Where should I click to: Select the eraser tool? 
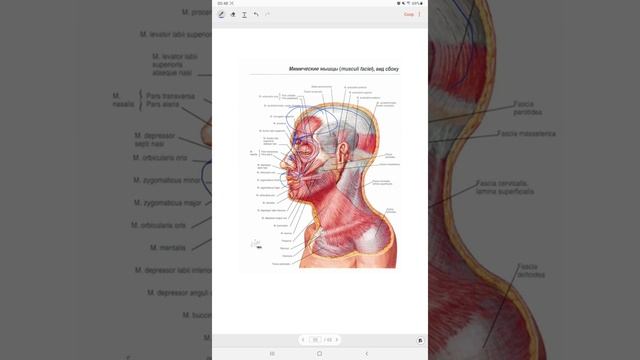pos(233,14)
